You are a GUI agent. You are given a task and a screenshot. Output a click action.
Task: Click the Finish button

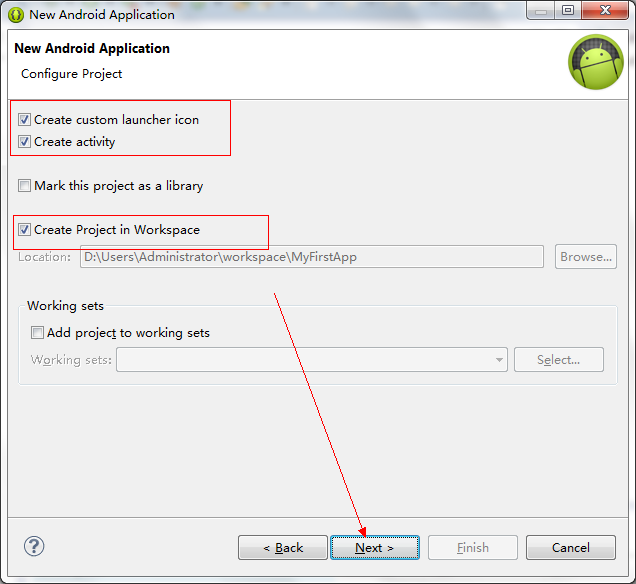click(473, 548)
